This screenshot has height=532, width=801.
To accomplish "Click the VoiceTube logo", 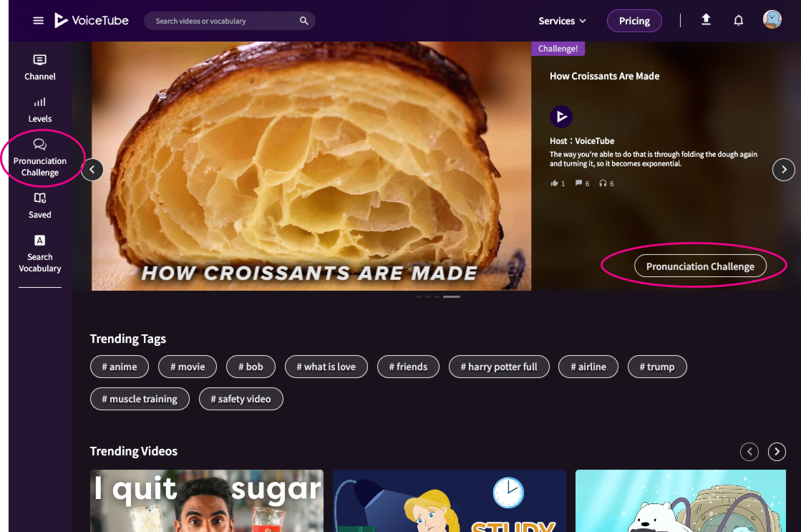I will tap(92, 20).
